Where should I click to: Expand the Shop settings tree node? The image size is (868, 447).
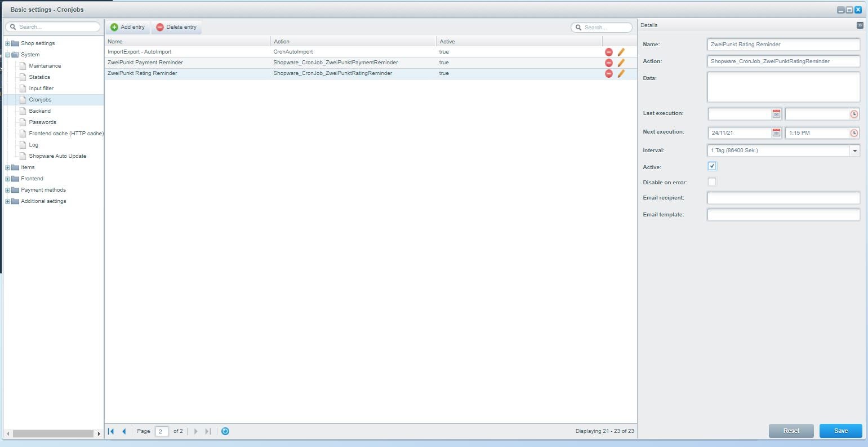tap(7, 43)
